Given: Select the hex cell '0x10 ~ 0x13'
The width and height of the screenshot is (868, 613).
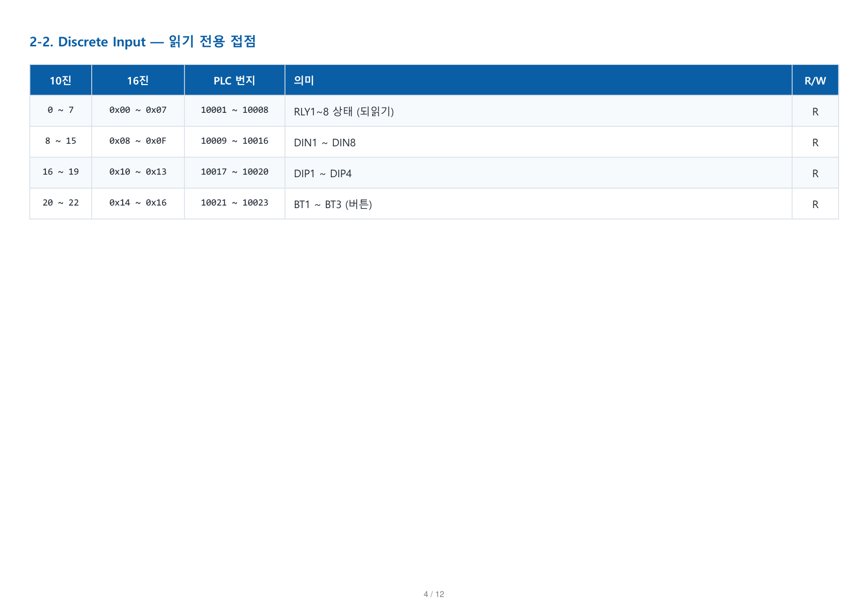Looking at the screenshot, I should pyautogui.click(x=138, y=172).
